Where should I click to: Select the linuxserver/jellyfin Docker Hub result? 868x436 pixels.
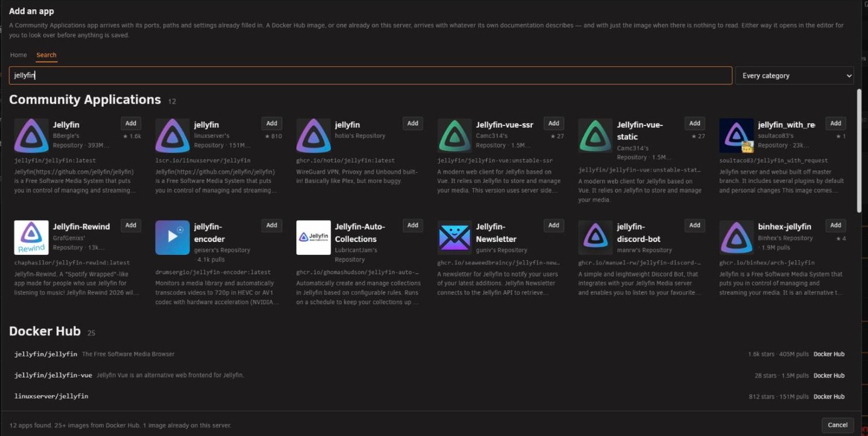[x=429, y=396]
